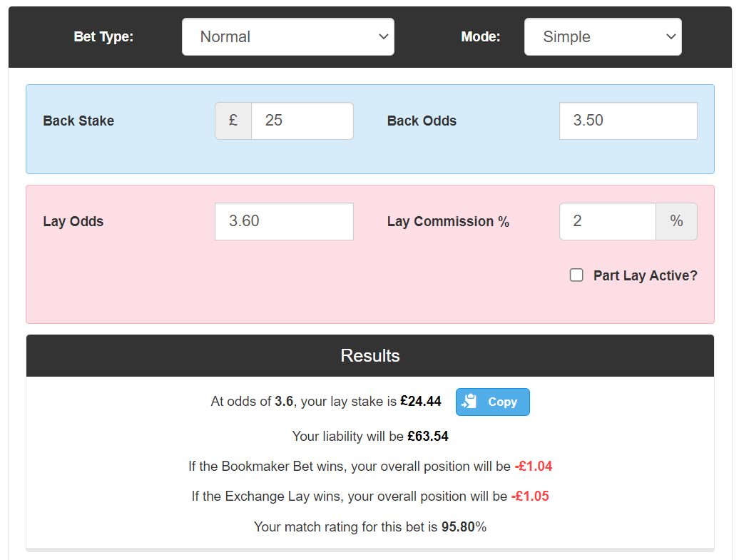Screen dimensions: 739x560
Task: Click the Bet Type dropdown chevron arrow
Action: pos(384,37)
